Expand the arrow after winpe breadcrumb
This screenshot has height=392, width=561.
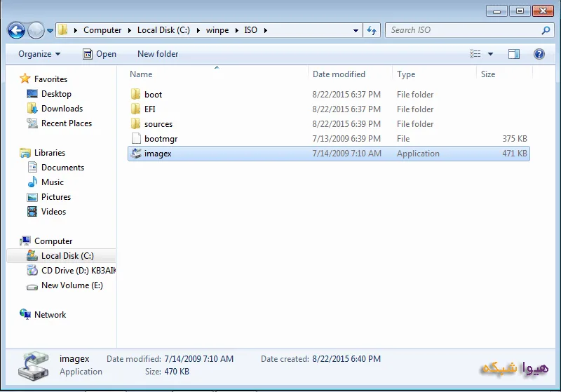(x=236, y=30)
